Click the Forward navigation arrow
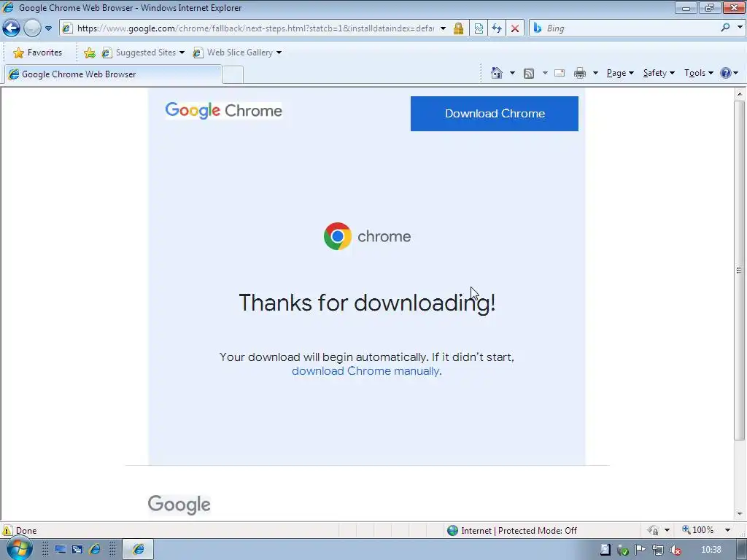This screenshot has height=560, width=747. point(32,28)
